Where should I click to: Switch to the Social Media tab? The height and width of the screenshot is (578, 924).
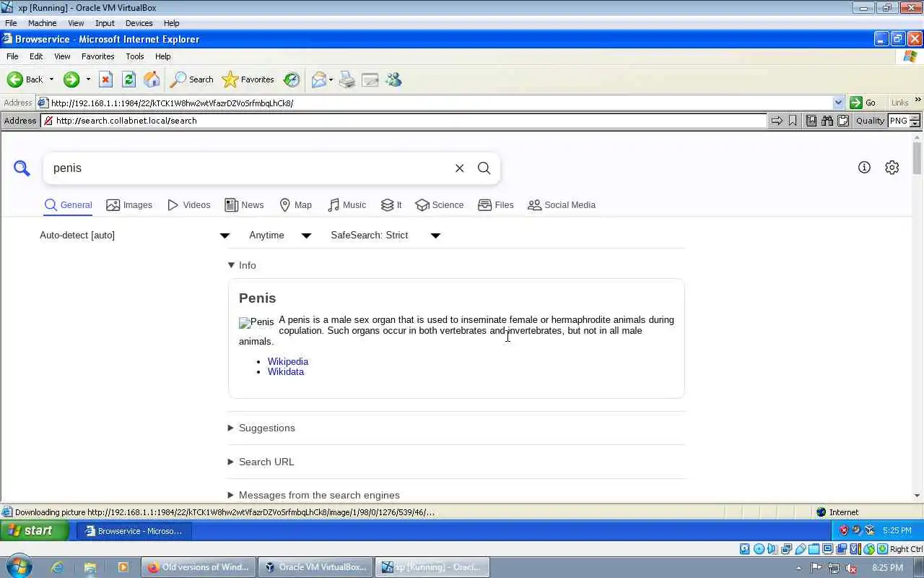click(x=562, y=205)
